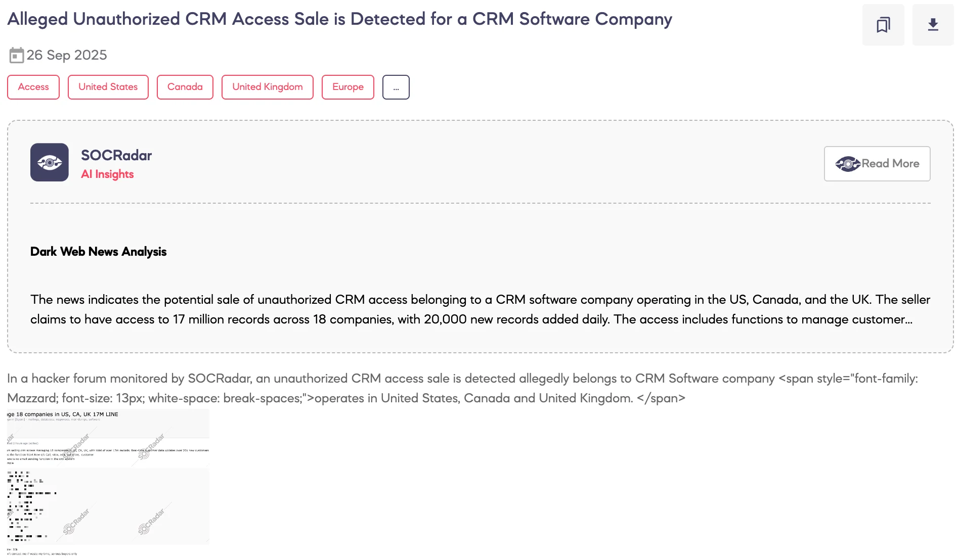Select the SOCRadar eye logo

(x=50, y=162)
